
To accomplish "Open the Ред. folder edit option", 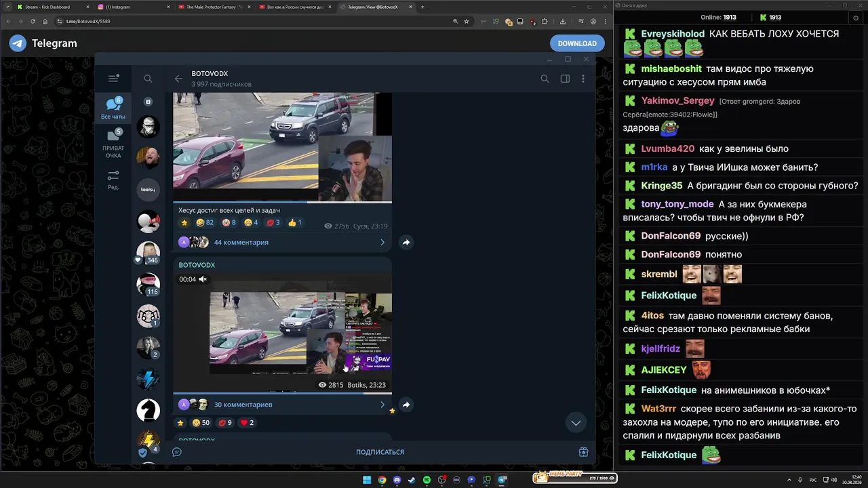I will 113,180.
